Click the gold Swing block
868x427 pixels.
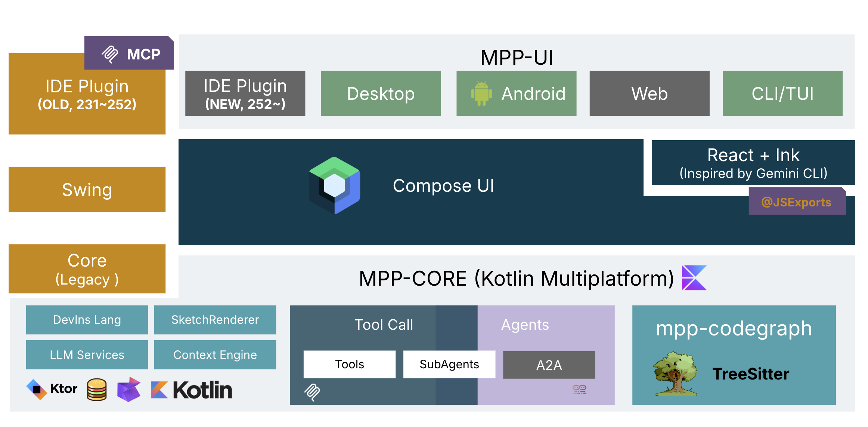[87, 190]
